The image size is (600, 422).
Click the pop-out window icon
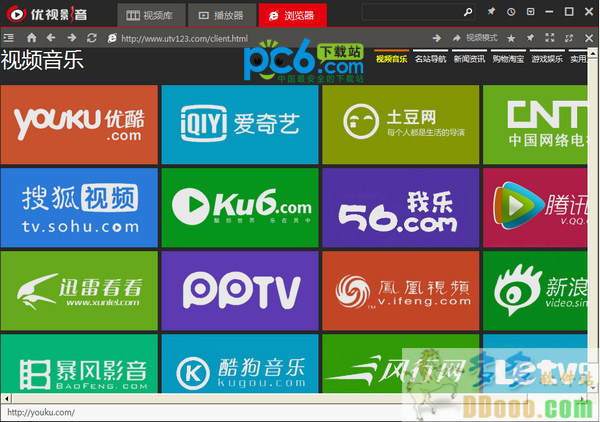[569, 38]
